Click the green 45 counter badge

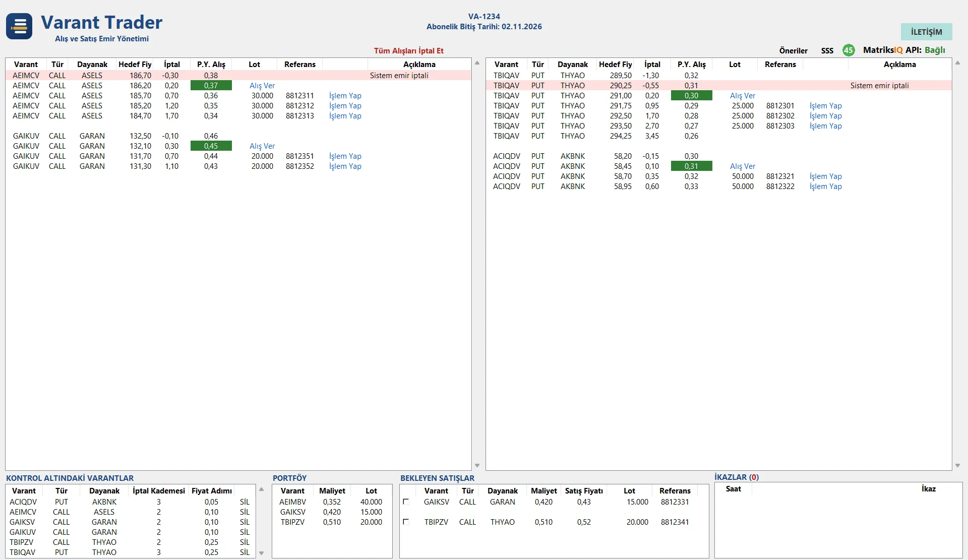(849, 50)
